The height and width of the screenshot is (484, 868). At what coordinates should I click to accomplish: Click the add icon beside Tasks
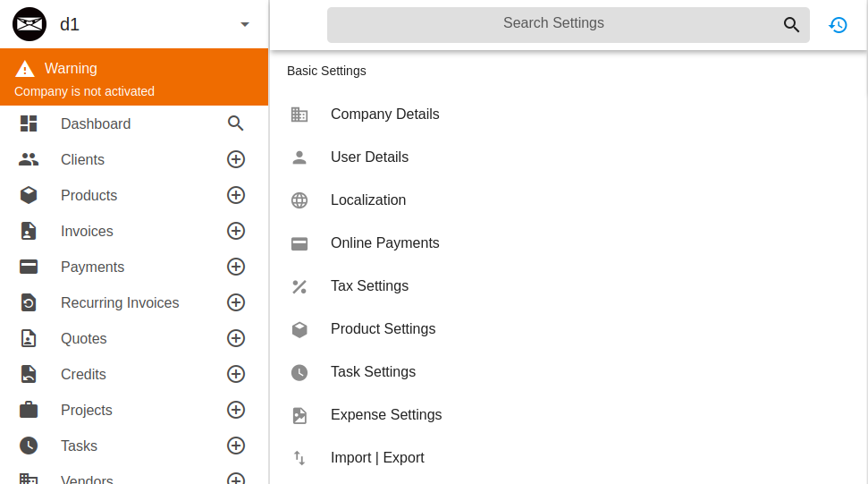pyautogui.click(x=236, y=446)
